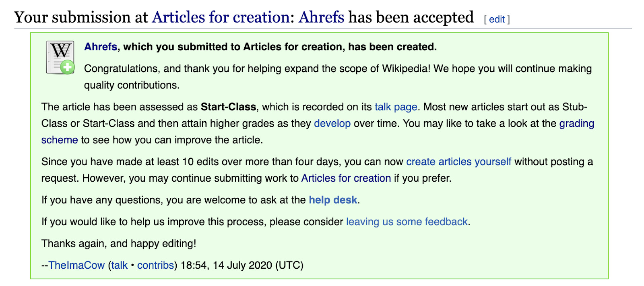644x286 pixels.
Task: Open the signature's 'talk' link
Action: point(119,265)
